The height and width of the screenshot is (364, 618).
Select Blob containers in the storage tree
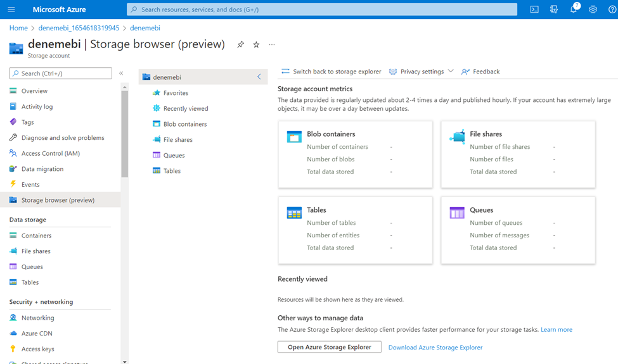tap(184, 124)
